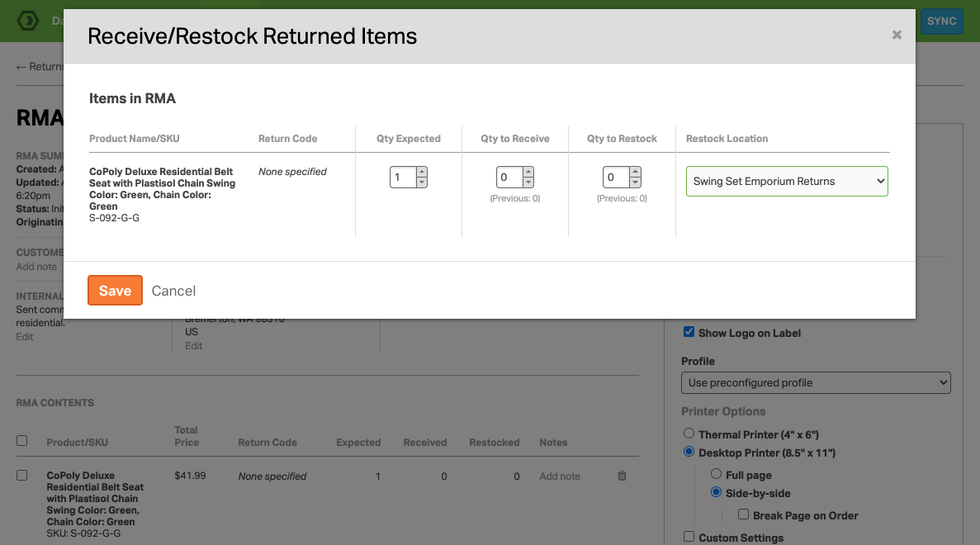The height and width of the screenshot is (545, 980).
Task: Enable Custom Settings checkbox
Action: (689, 536)
